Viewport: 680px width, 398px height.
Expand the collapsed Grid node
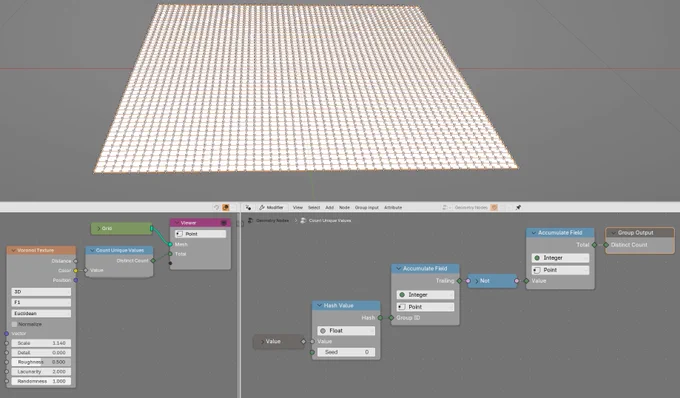pyautogui.click(x=98, y=228)
